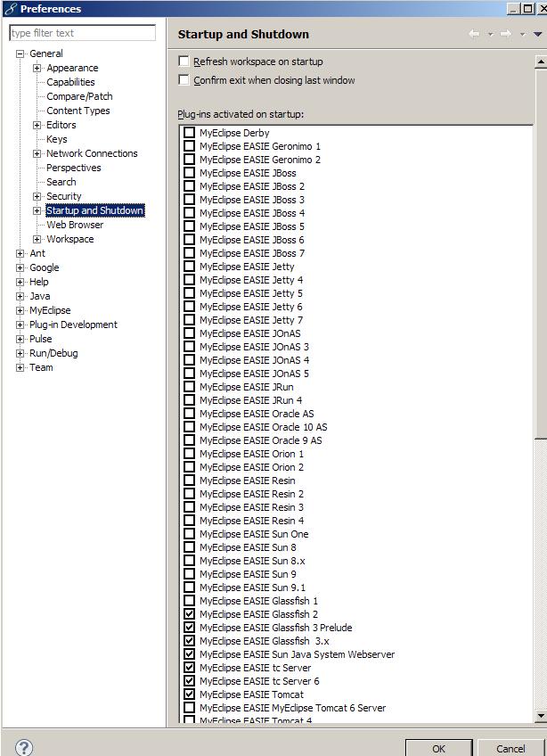Click the help question mark icon
This screenshot has height=756, width=547.
(24, 747)
